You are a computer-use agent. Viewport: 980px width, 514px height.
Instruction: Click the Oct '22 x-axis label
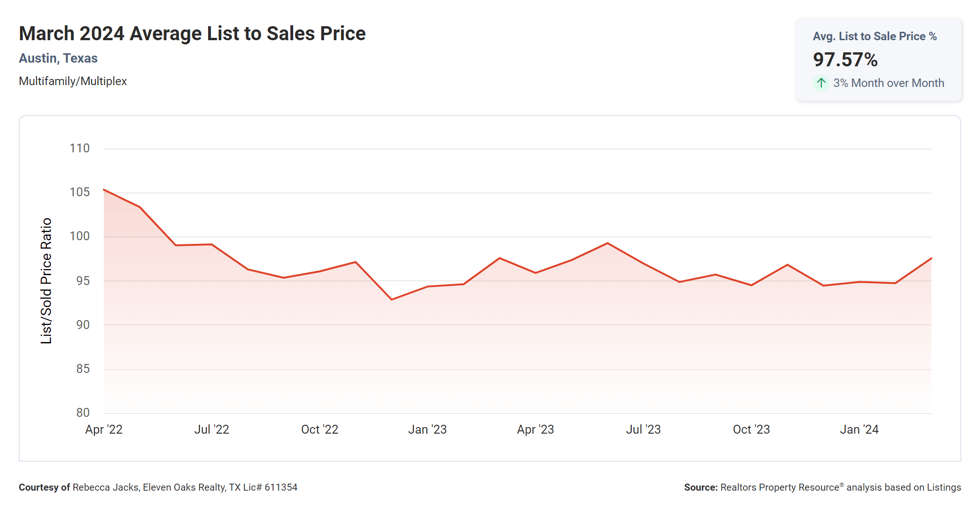(319, 429)
